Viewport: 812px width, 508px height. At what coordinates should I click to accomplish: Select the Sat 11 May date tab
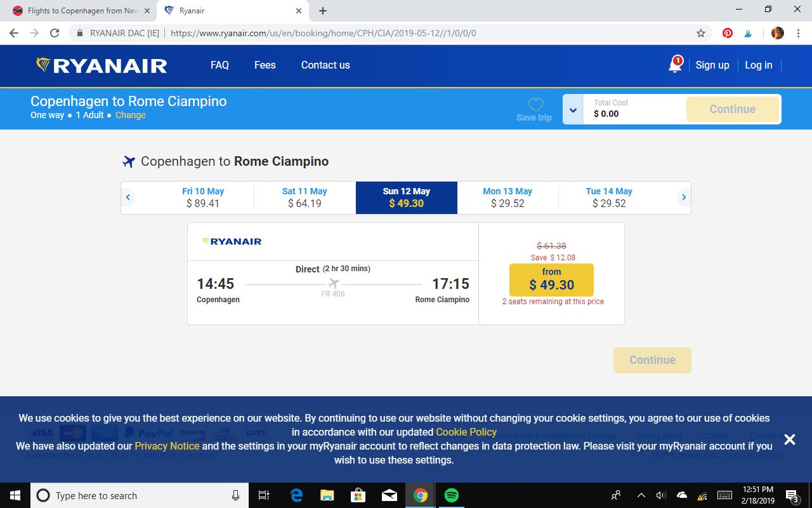pos(304,197)
